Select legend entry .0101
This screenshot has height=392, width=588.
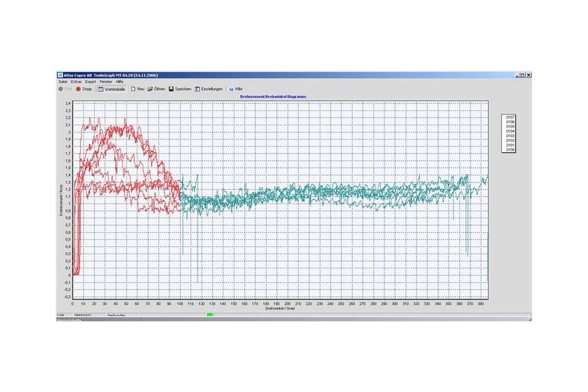coord(509,145)
